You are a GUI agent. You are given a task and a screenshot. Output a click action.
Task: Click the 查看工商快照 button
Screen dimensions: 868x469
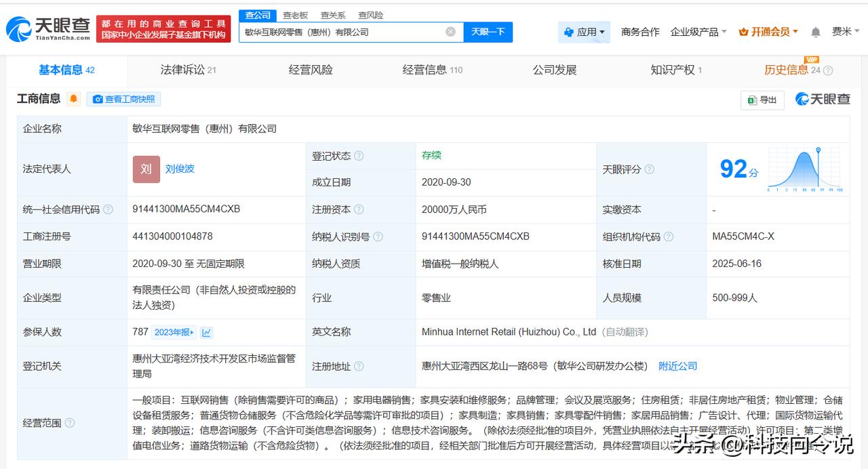123,99
